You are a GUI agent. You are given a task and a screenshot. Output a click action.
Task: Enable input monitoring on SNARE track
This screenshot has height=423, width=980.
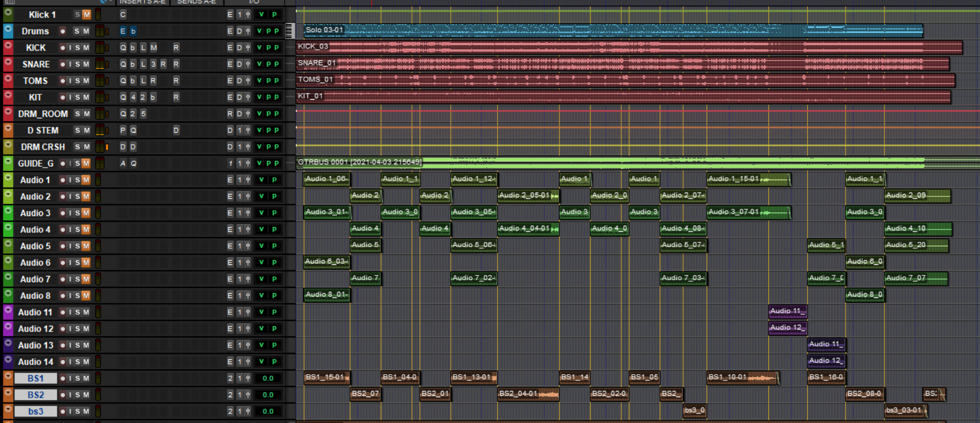coord(70,64)
